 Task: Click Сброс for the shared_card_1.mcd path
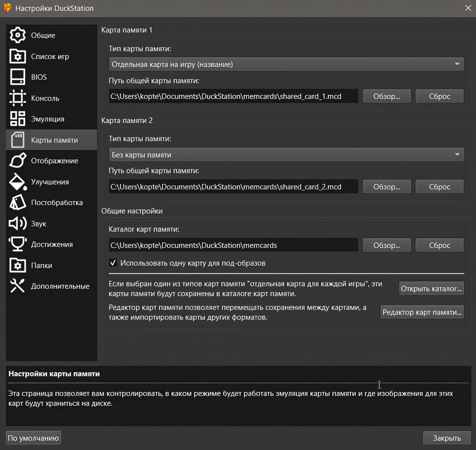pyautogui.click(x=439, y=96)
